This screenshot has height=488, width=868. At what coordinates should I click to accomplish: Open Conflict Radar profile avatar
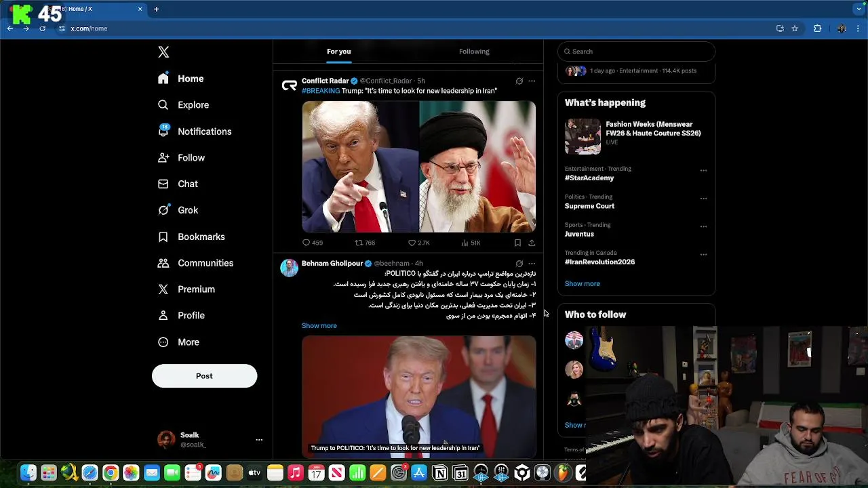290,85
